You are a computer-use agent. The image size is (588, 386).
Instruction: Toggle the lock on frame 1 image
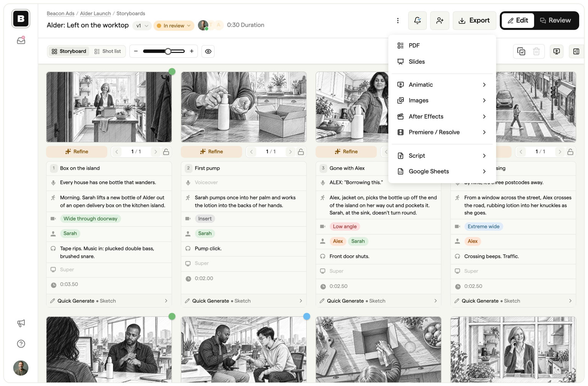click(166, 152)
